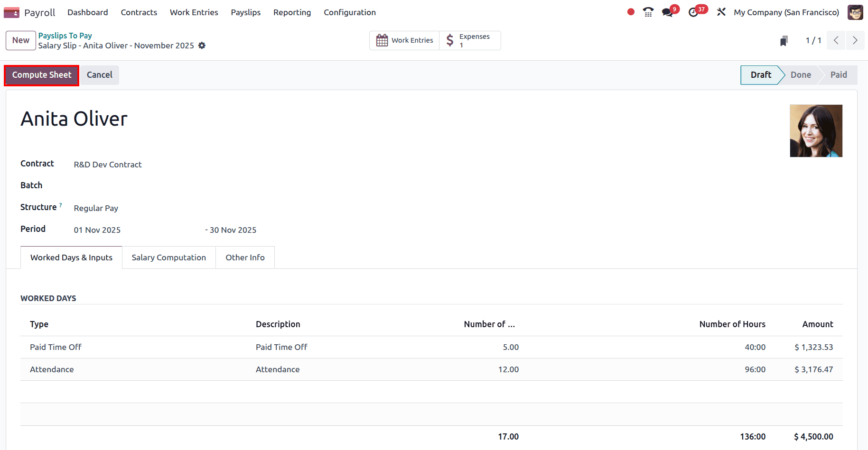Open Work Entries via the calendar smart button
Viewport: 868px width, 450px height.
point(404,40)
